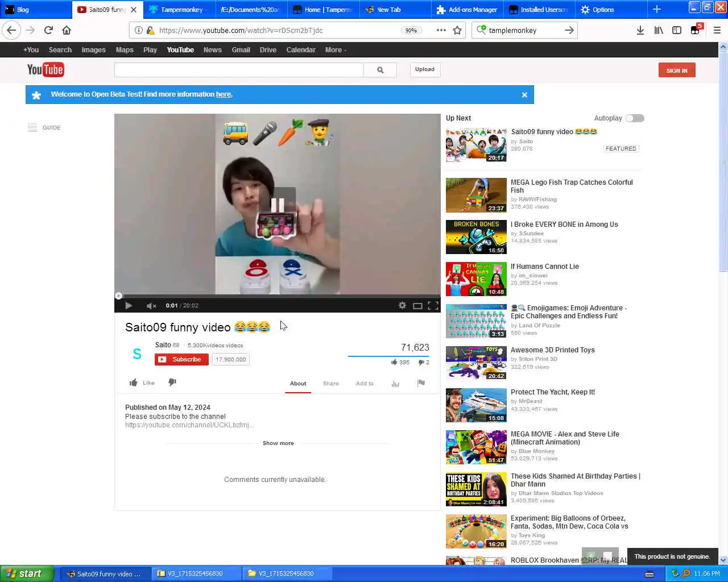Play the video with the play button
728x582 pixels.
click(x=129, y=306)
